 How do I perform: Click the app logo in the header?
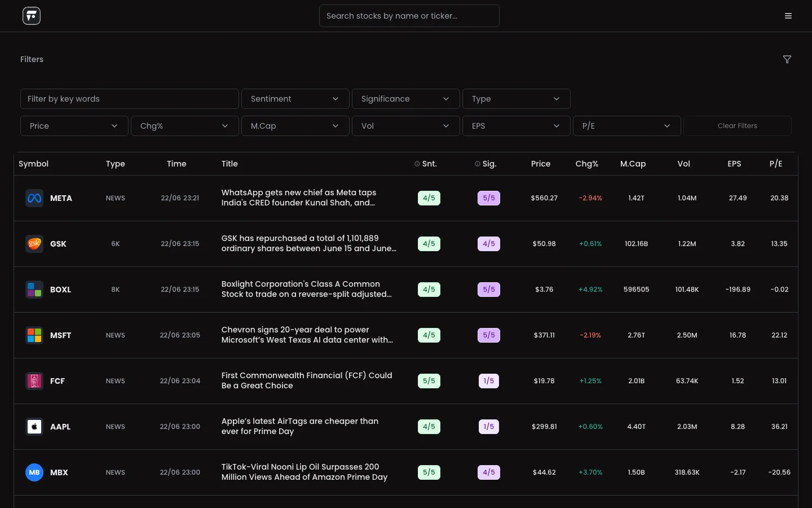click(32, 16)
